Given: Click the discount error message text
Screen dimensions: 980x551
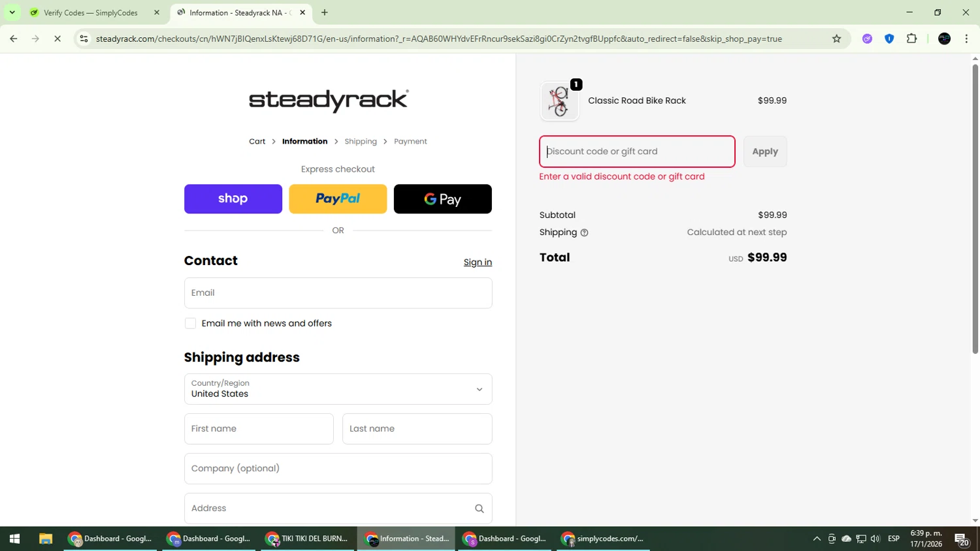Looking at the screenshot, I should click(622, 176).
